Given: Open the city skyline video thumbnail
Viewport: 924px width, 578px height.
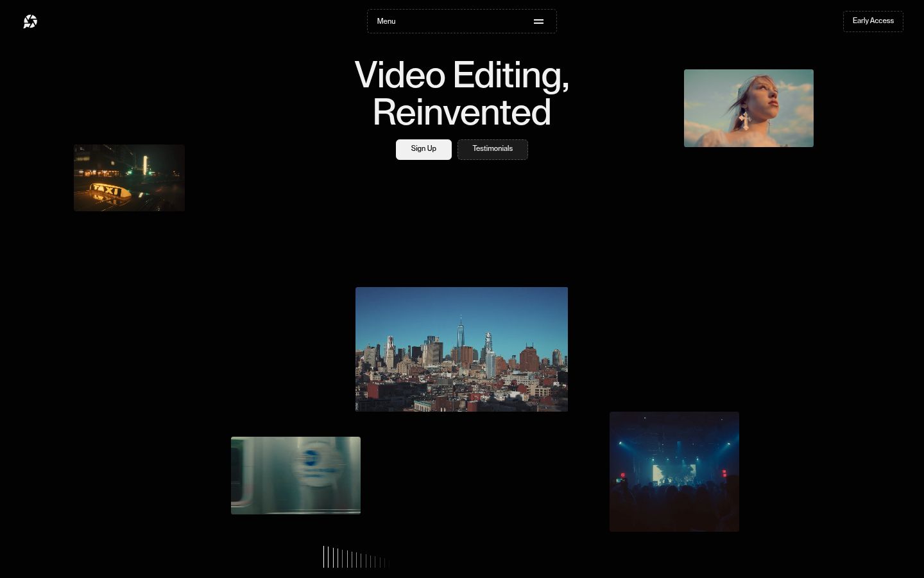Looking at the screenshot, I should [x=461, y=349].
